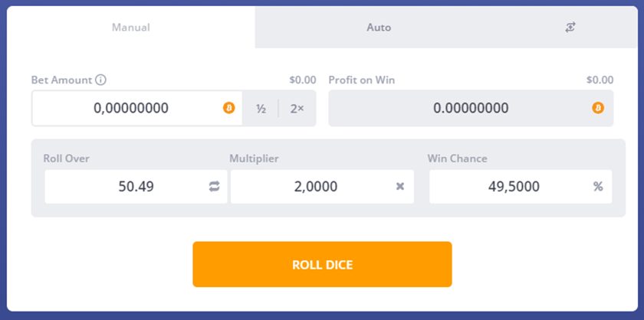
Task: Select the Win Chance 49,5000 field
Action: coord(521,187)
